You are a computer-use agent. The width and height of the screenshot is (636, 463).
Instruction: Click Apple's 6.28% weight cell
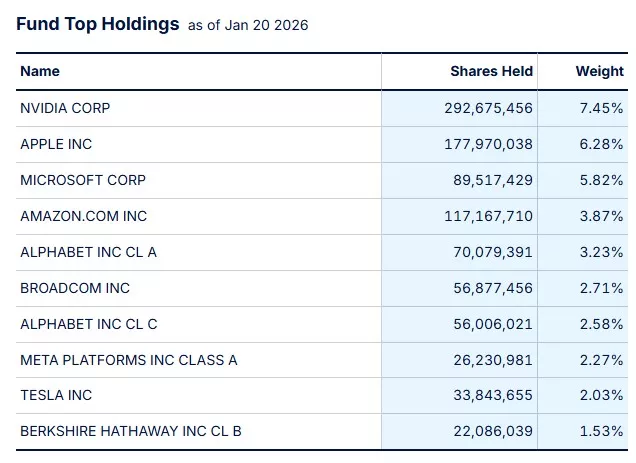pos(601,144)
